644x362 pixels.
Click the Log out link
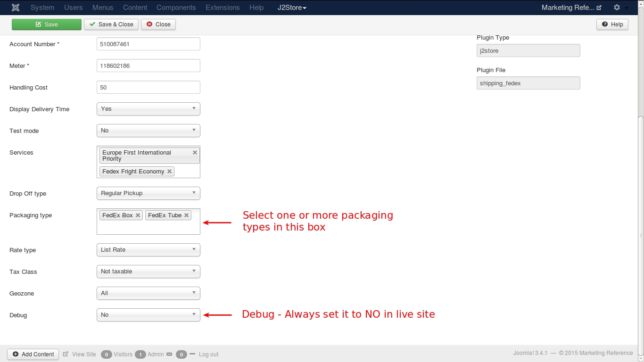(208, 354)
